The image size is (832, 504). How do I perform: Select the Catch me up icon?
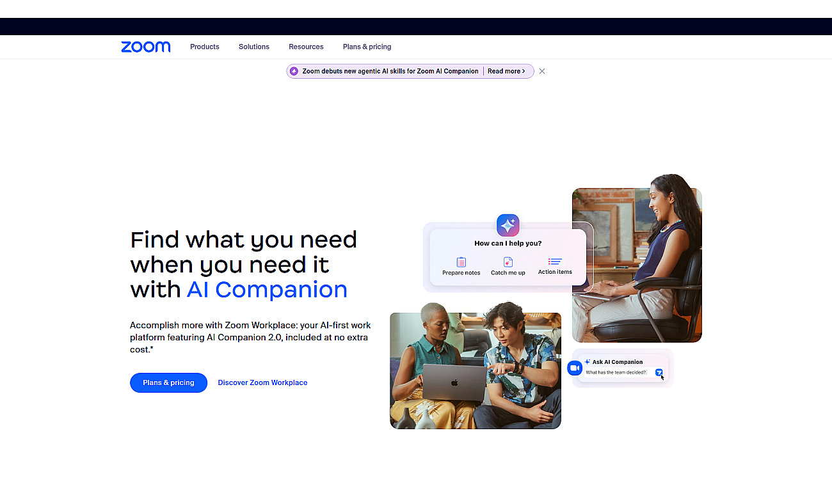click(x=508, y=262)
